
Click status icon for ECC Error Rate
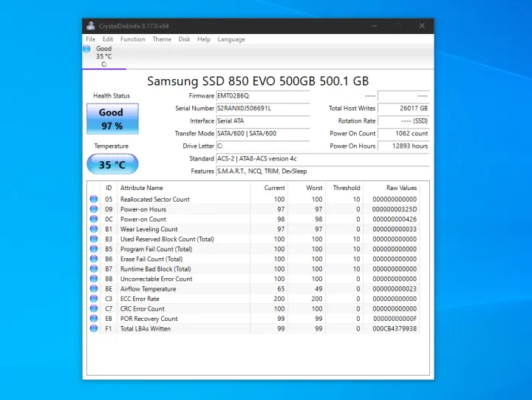tap(94, 299)
